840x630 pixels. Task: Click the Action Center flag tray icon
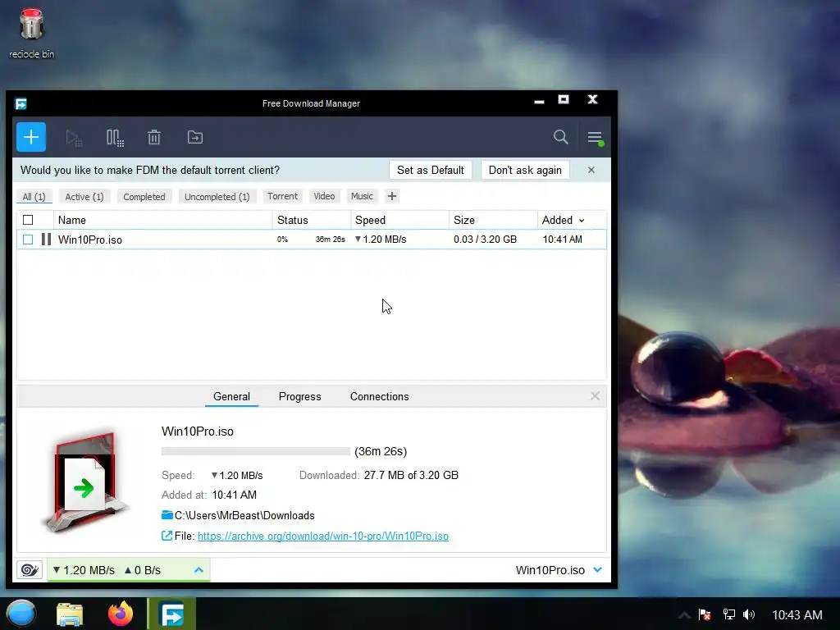tap(705, 614)
